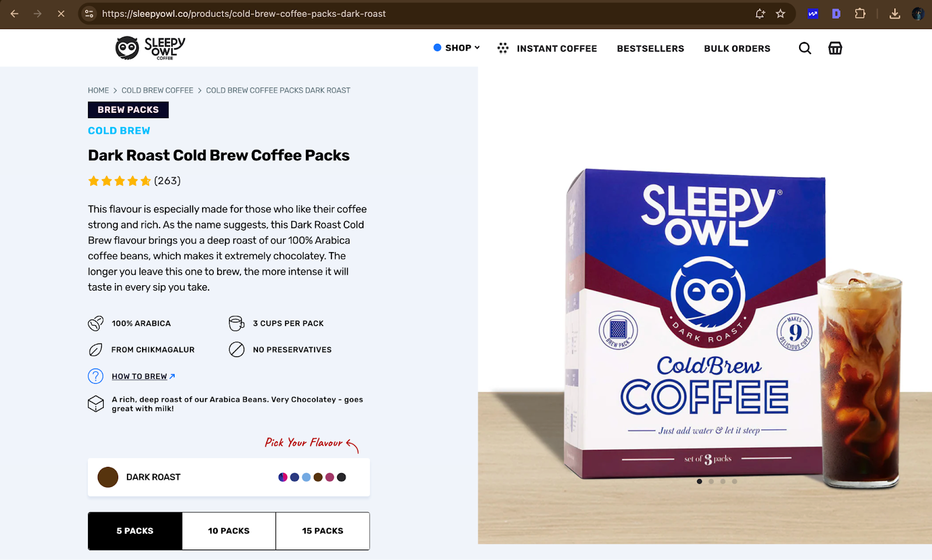The image size is (932, 560).
Task: Jump to second product image dot
Action: 711,481
